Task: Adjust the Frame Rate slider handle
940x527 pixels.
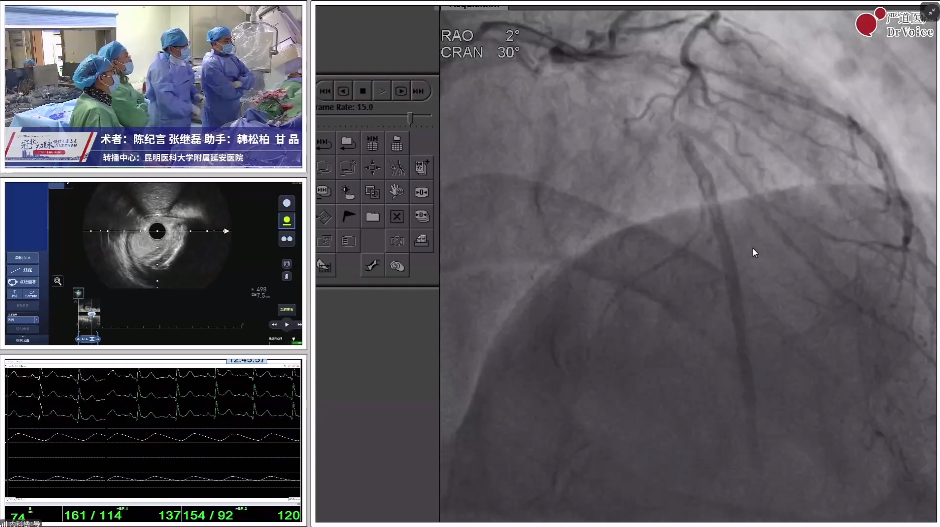Action: pyautogui.click(x=410, y=118)
